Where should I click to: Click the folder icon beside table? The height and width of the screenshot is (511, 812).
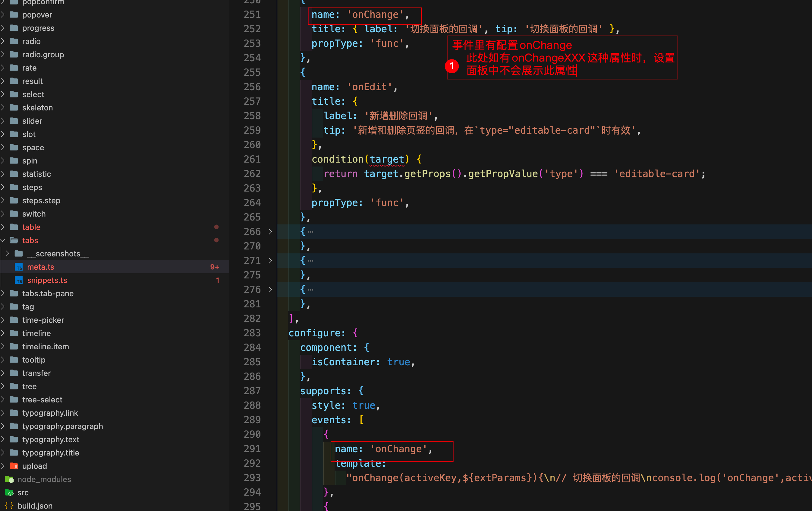click(x=14, y=227)
